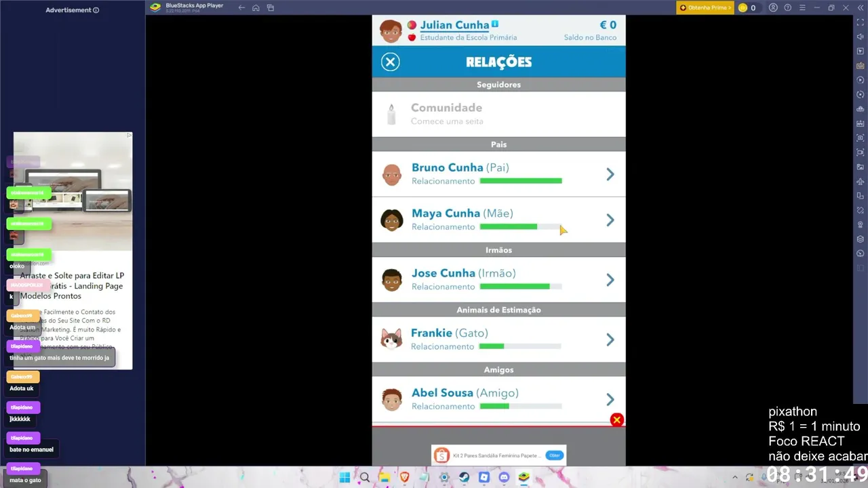Image resolution: width=868 pixels, height=488 pixels.
Task: Open the Shopee sandal ad banner icon
Action: (x=441, y=455)
